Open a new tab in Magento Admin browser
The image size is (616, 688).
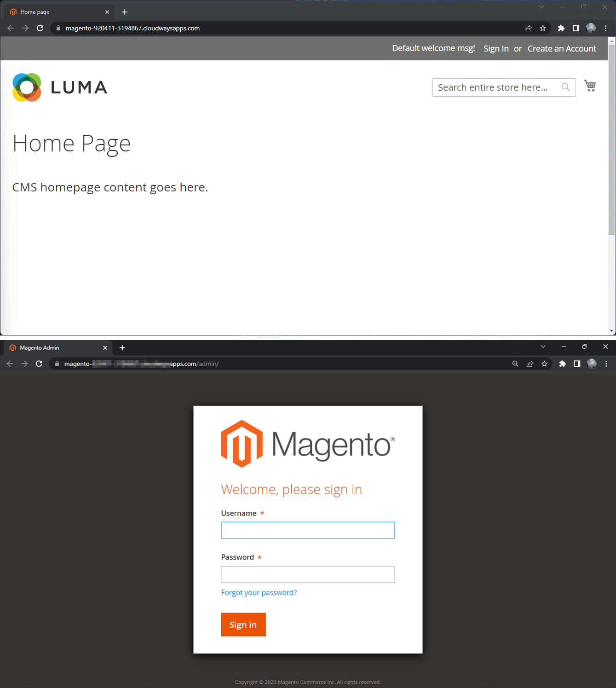coord(122,348)
